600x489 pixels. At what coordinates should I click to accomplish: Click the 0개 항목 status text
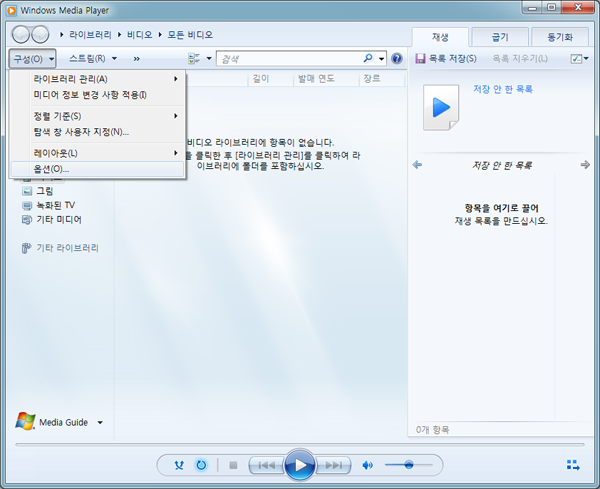(x=432, y=430)
